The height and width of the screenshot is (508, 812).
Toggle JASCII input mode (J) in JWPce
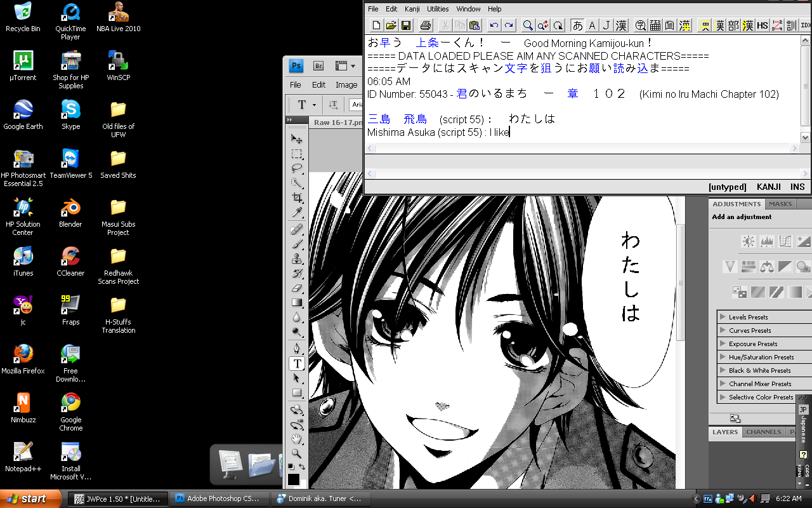606,25
